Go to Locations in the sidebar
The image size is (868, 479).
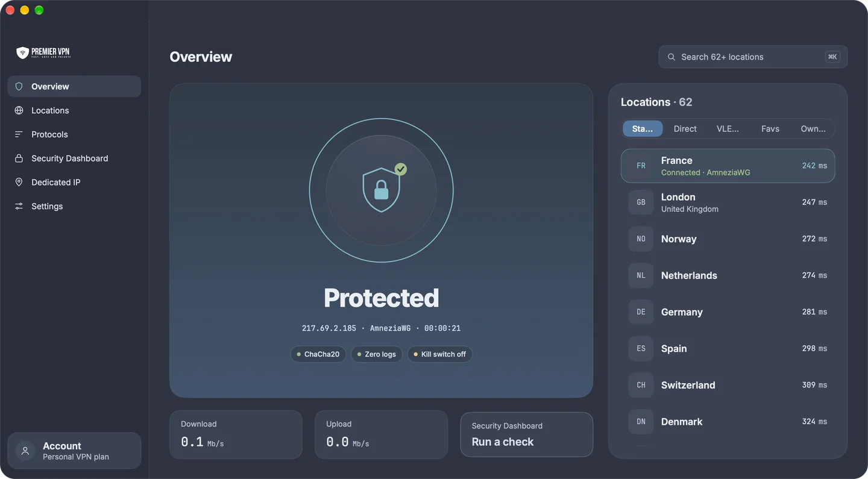pos(74,110)
